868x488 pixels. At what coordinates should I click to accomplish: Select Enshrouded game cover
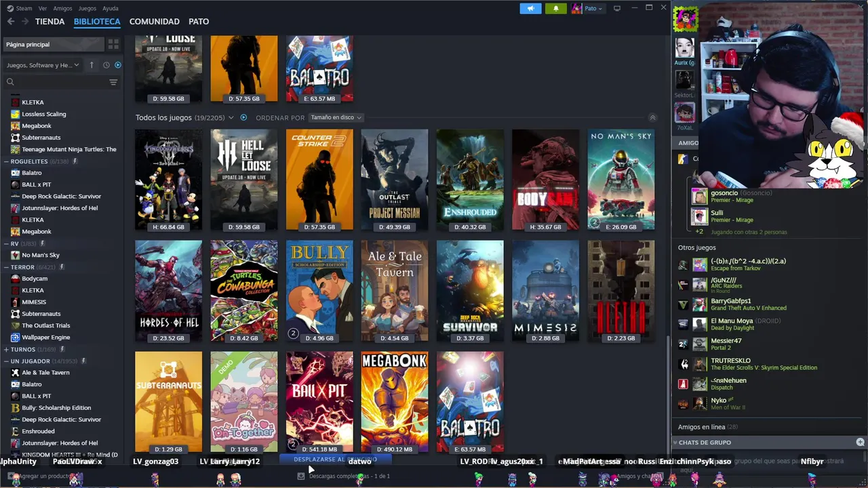click(x=470, y=180)
